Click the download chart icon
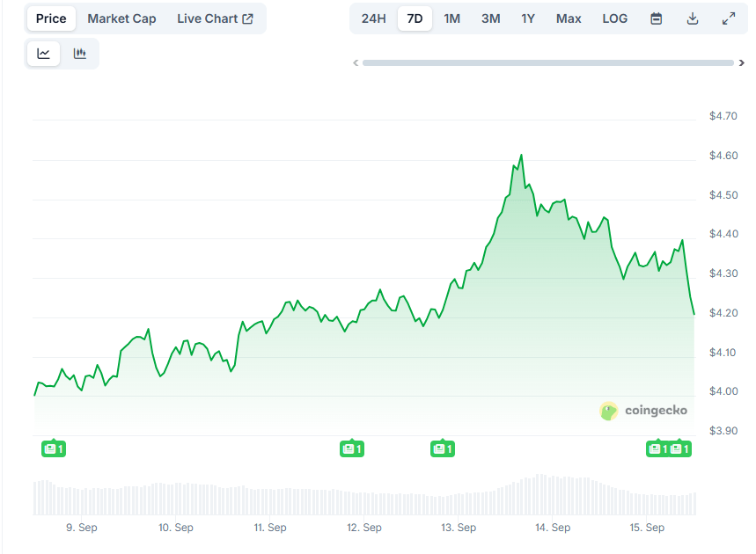Image resolution: width=756 pixels, height=554 pixels. pyautogui.click(x=693, y=18)
